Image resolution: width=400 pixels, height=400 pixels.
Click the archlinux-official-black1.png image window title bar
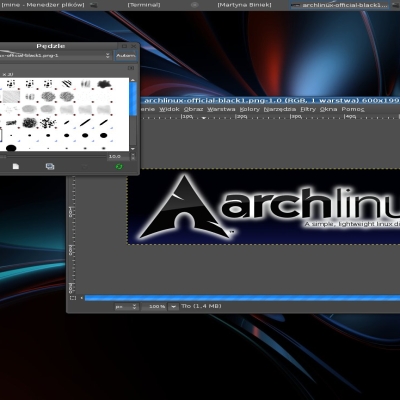click(270, 101)
